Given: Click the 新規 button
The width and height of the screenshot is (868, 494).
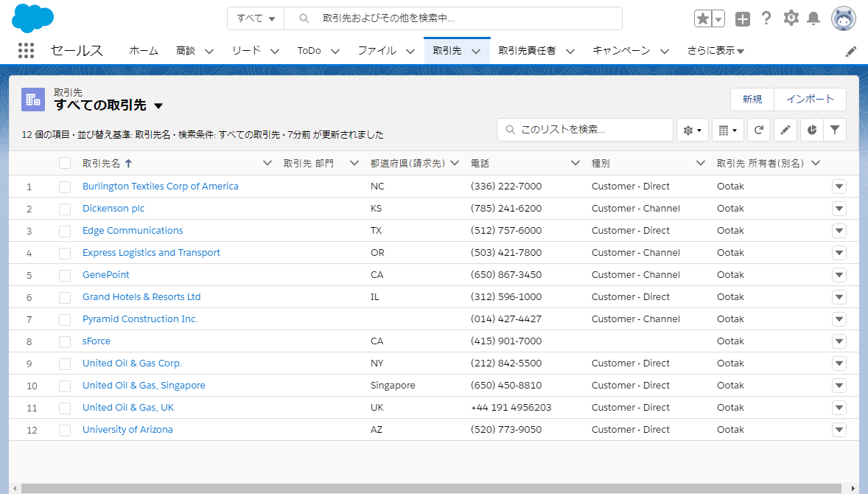Looking at the screenshot, I should pyautogui.click(x=752, y=99).
